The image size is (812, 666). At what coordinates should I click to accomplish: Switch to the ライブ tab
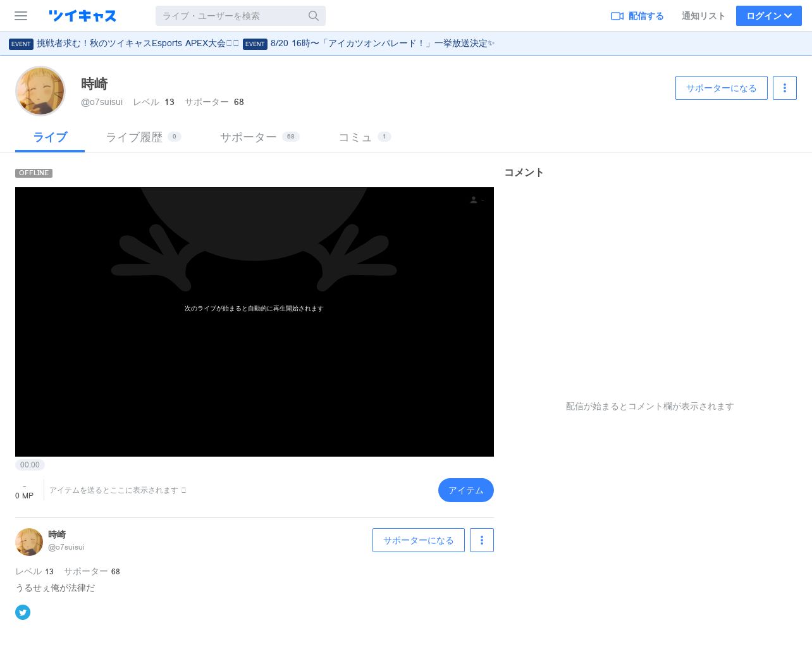coord(50,137)
